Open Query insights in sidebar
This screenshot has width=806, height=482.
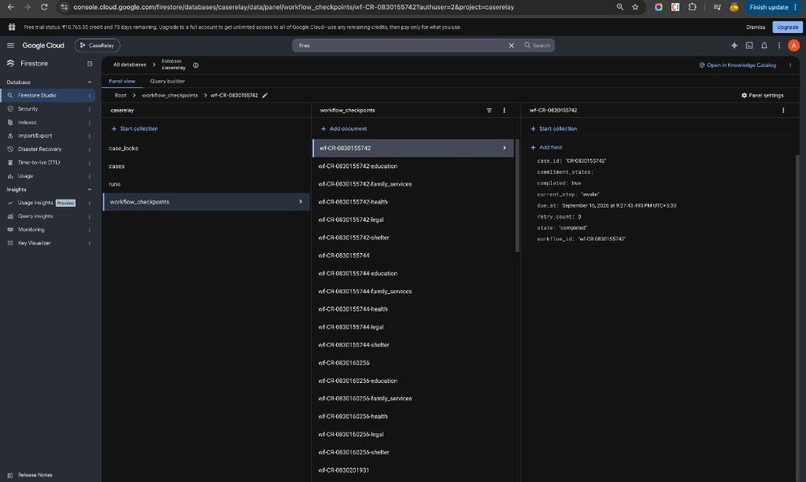tap(35, 216)
